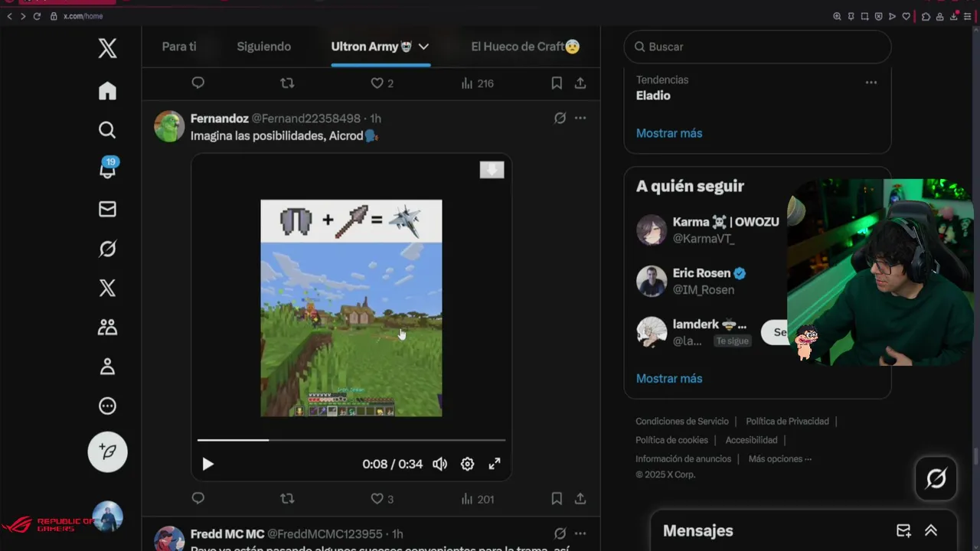View analytics showing 201 views

pos(478,498)
